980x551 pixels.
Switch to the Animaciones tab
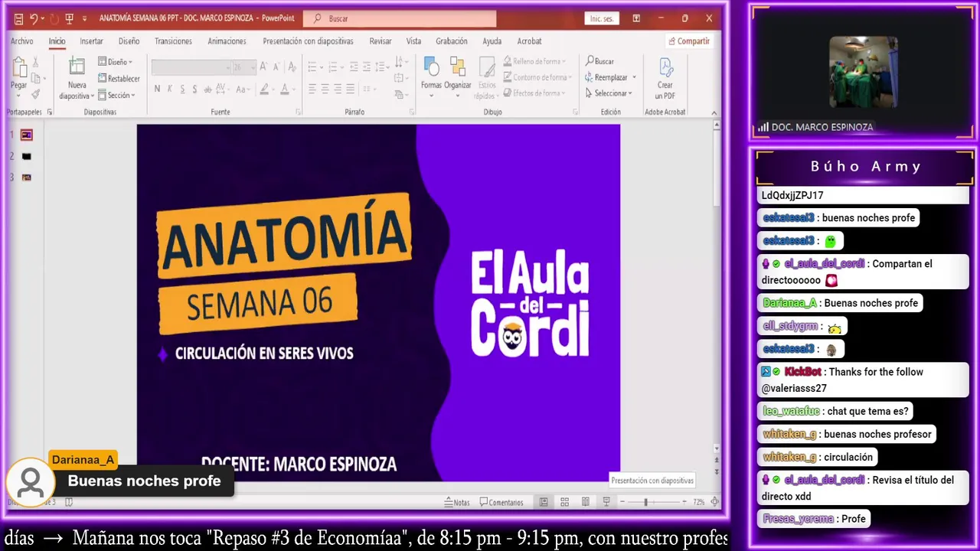(227, 41)
